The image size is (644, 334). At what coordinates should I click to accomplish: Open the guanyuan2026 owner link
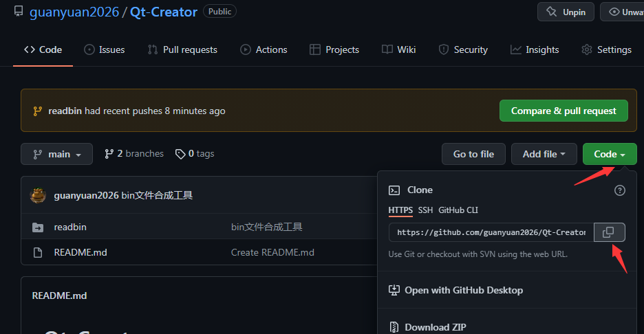(x=74, y=12)
